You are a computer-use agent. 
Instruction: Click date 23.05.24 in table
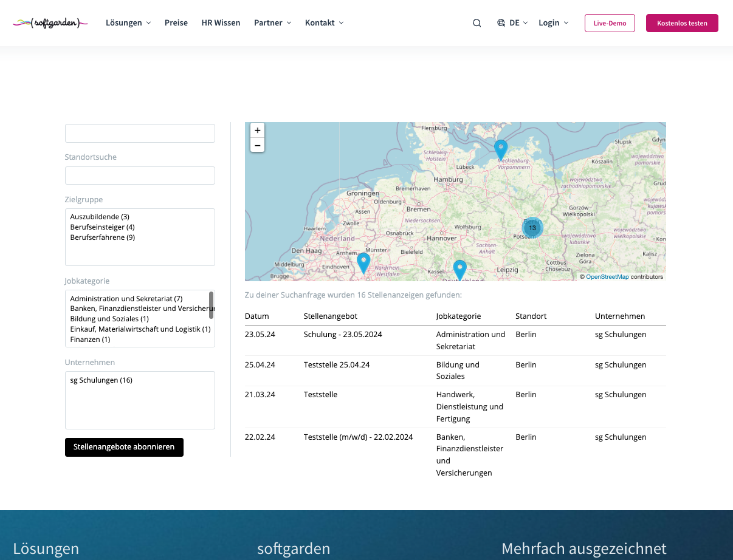(260, 335)
